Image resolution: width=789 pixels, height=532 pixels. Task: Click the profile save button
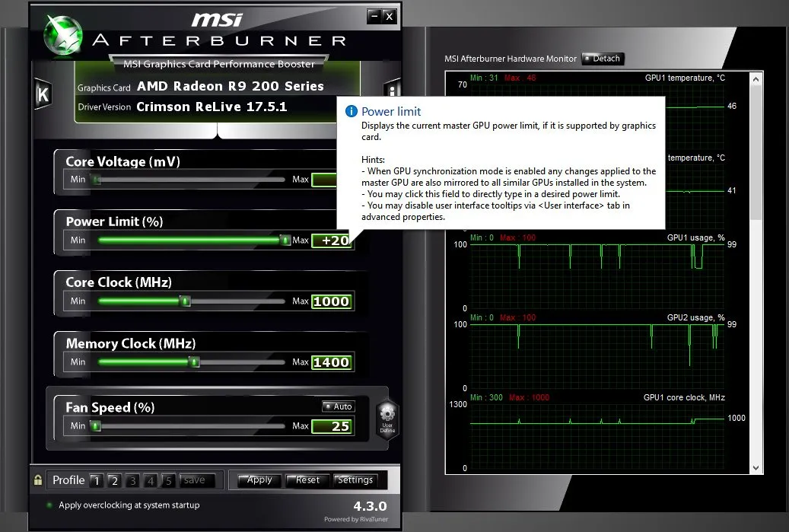(197, 481)
